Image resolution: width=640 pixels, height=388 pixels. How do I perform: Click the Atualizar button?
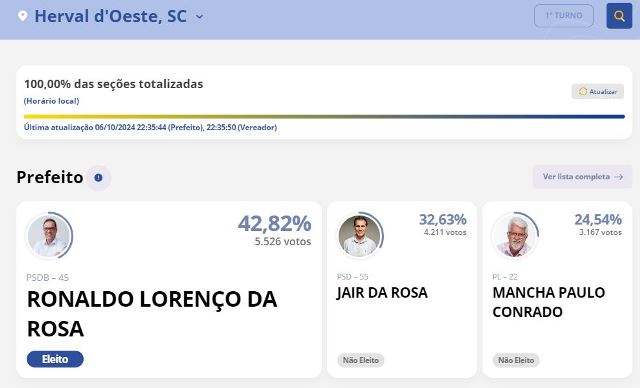(598, 91)
